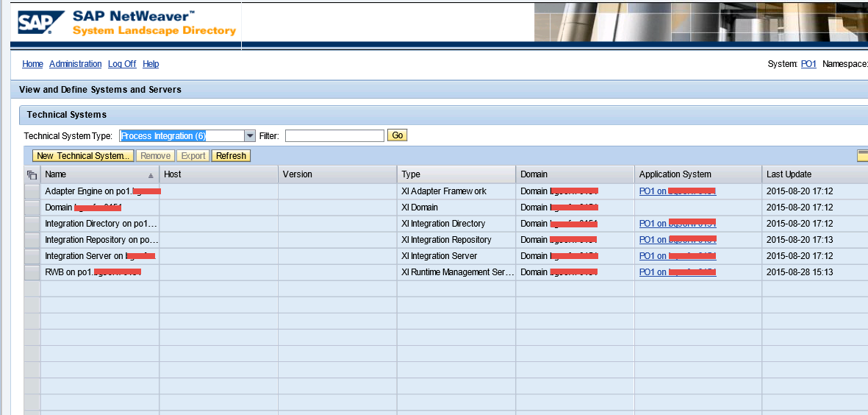The width and height of the screenshot is (868, 415).
Task: Click the Domain column header
Action: coord(575,174)
